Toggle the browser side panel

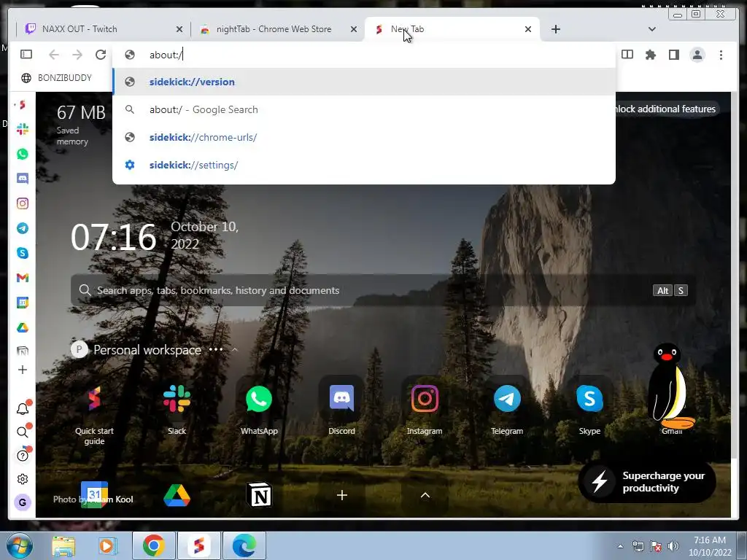pyautogui.click(x=673, y=55)
